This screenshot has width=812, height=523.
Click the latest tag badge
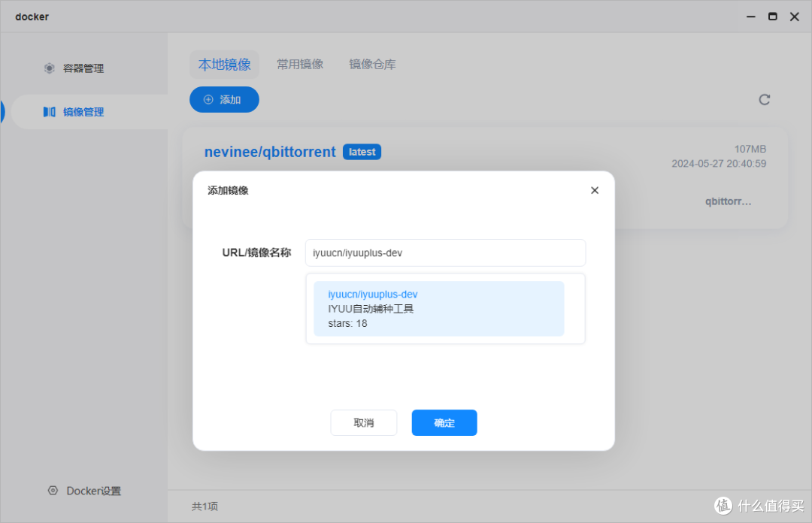point(362,151)
